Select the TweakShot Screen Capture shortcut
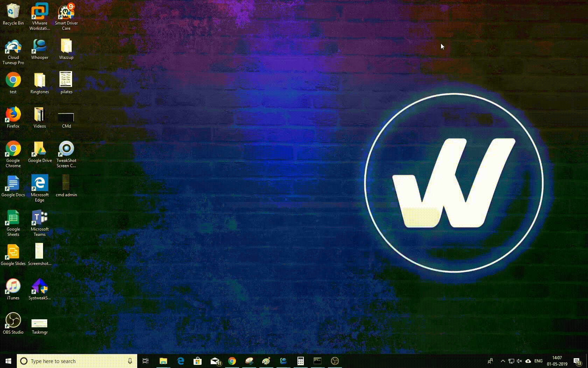588x368 pixels. tap(66, 154)
